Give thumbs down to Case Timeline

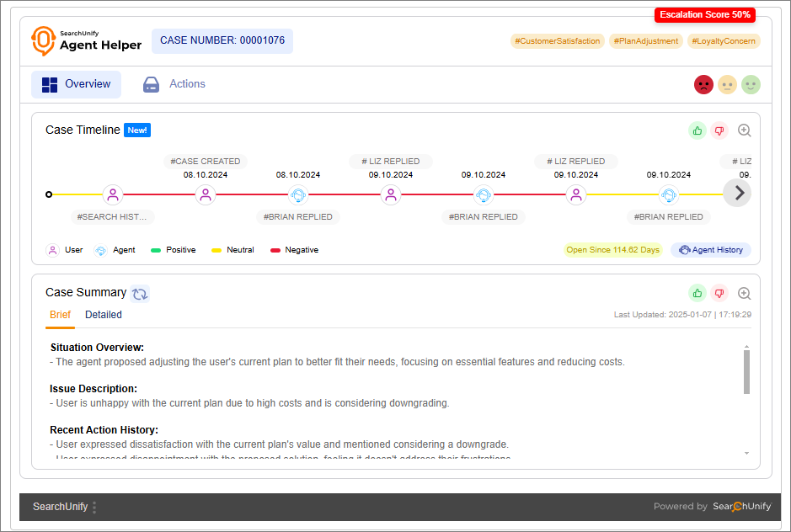tap(719, 130)
